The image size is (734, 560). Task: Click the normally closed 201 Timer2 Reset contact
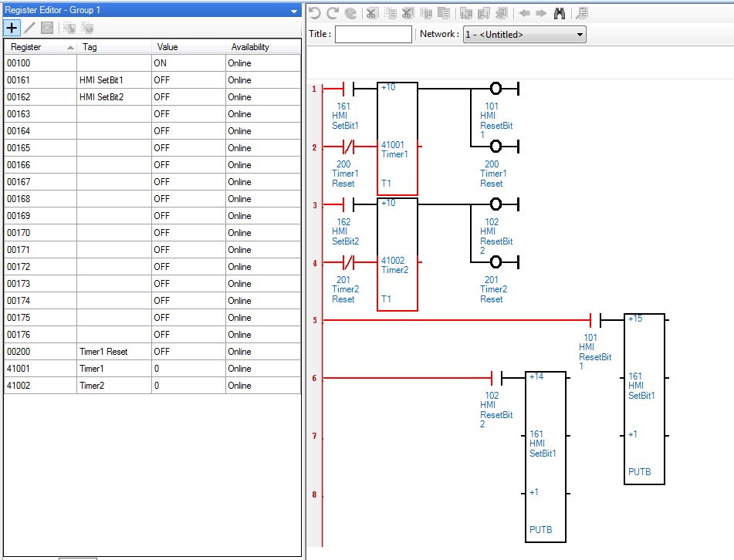click(348, 262)
